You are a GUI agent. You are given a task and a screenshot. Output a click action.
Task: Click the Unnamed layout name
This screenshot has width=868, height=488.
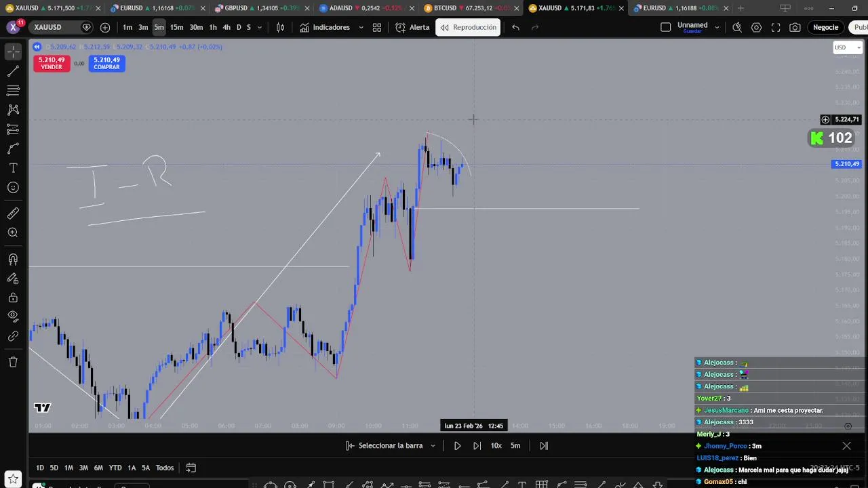[692, 25]
